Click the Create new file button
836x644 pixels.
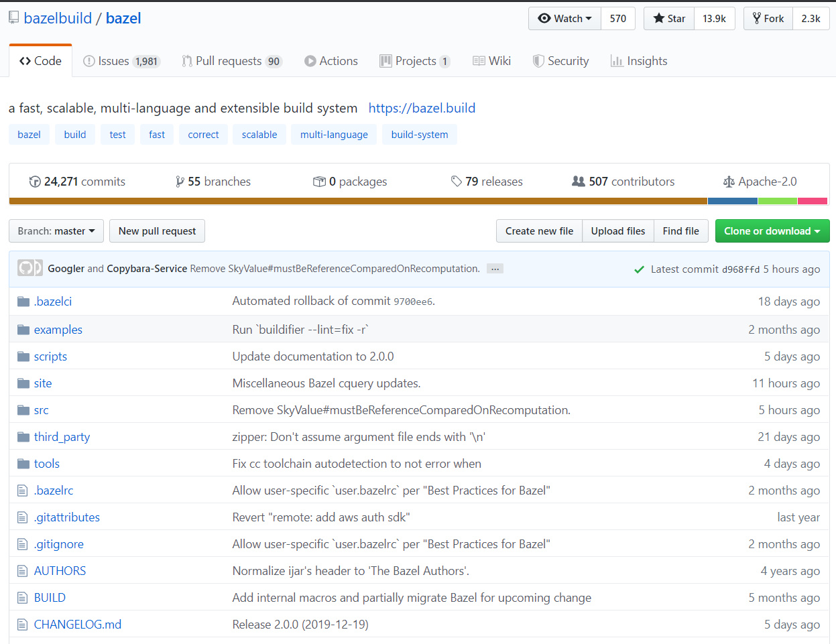[x=539, y=231]
